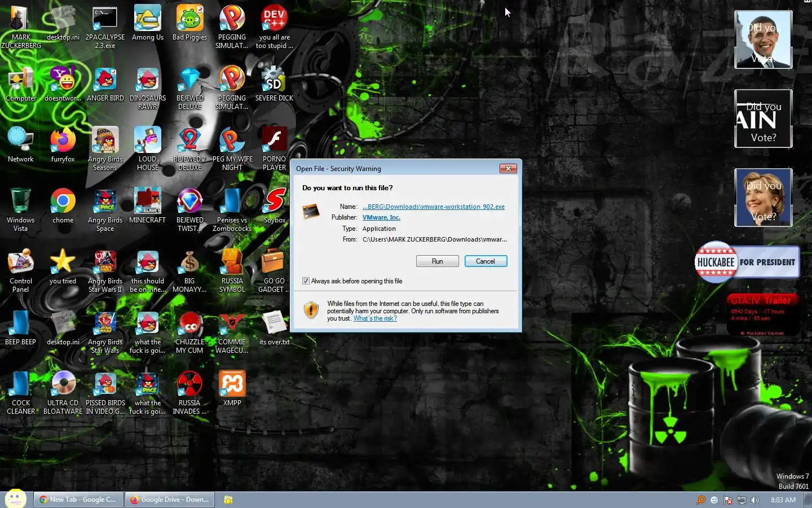This screenshot has height=508, width=812.
Task: Open the MARK ZUCKERBERG desktop folder icon
Action: (x=21, y=26)
